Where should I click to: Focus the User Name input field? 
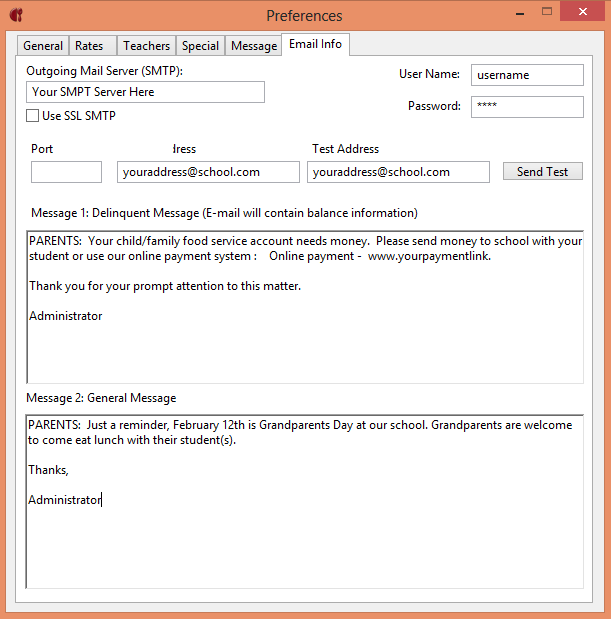click(x=527, y=75)
